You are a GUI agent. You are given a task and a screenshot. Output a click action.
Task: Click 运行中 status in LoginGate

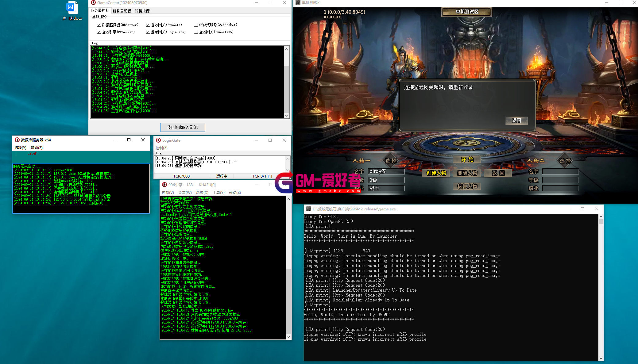click(222, 176)
